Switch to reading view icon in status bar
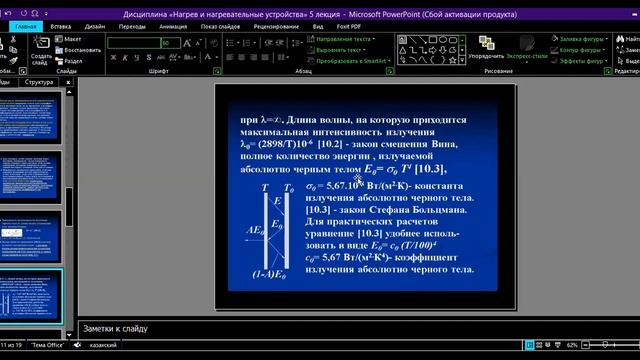The height and width of the screenshot is (360, 640). [548, 345]
